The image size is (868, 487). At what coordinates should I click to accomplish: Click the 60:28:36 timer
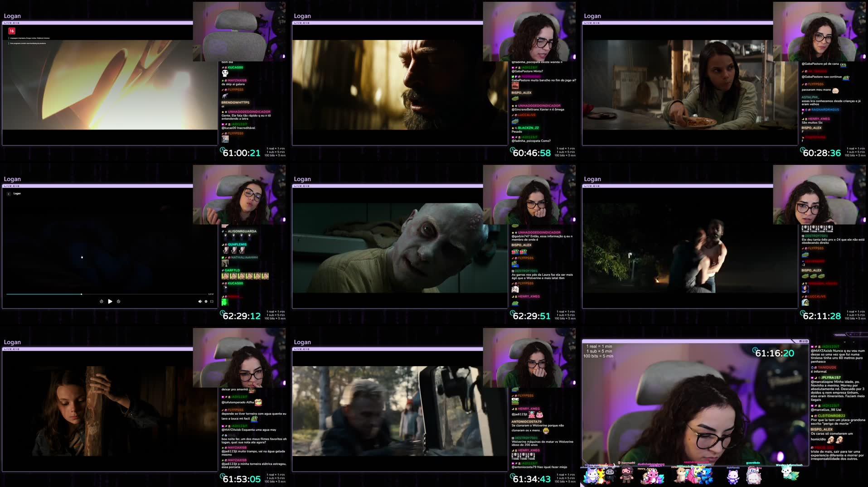click(822, 153)
